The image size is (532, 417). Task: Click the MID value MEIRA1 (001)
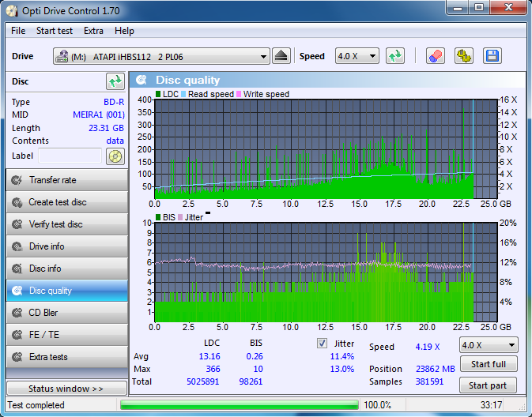99,115
